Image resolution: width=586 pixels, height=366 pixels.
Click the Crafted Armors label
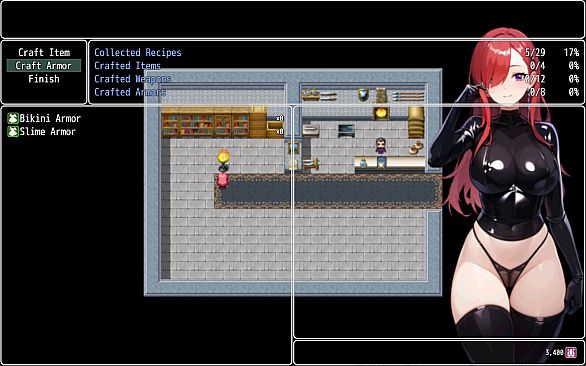[130, 92]
